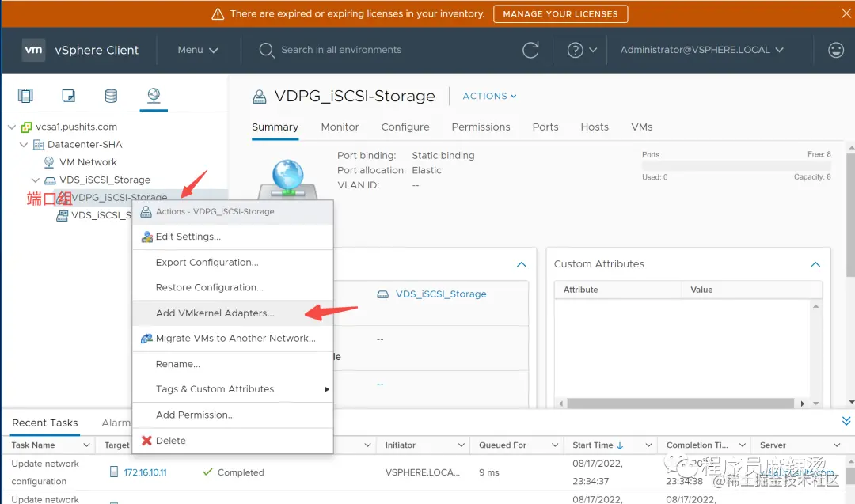Switch to the VMs tab
855x504 pixels.
tap(642, 127)
